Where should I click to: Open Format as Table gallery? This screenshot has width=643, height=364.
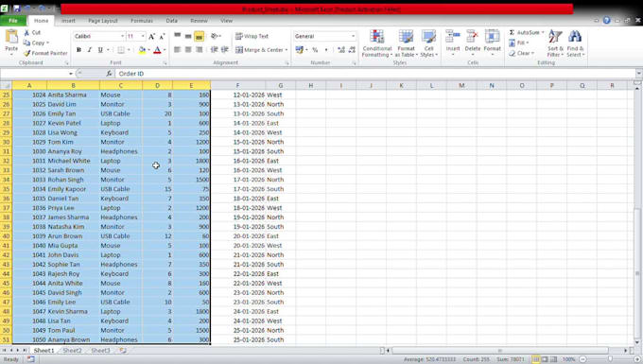(x=406, y=43)
